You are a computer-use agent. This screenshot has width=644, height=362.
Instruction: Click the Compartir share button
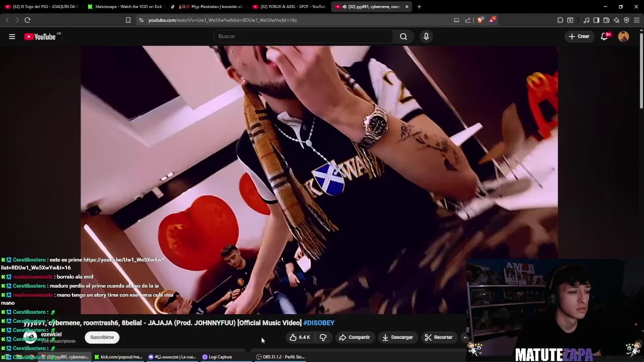[x=354, y=337]
